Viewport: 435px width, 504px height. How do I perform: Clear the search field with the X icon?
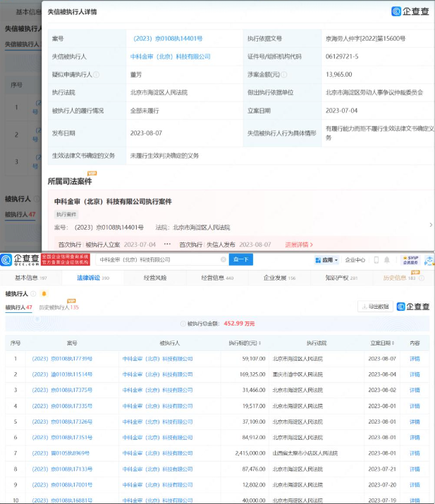(223, 259)
